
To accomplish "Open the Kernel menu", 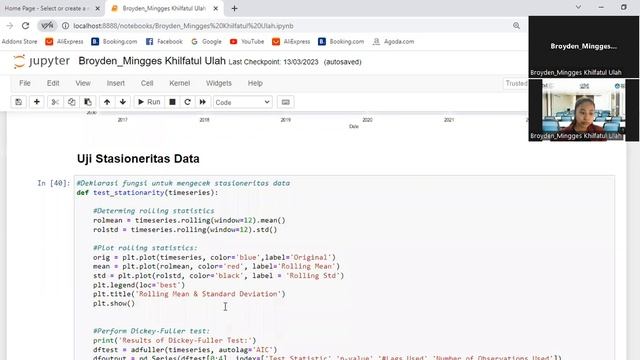I will pos(180,83).
